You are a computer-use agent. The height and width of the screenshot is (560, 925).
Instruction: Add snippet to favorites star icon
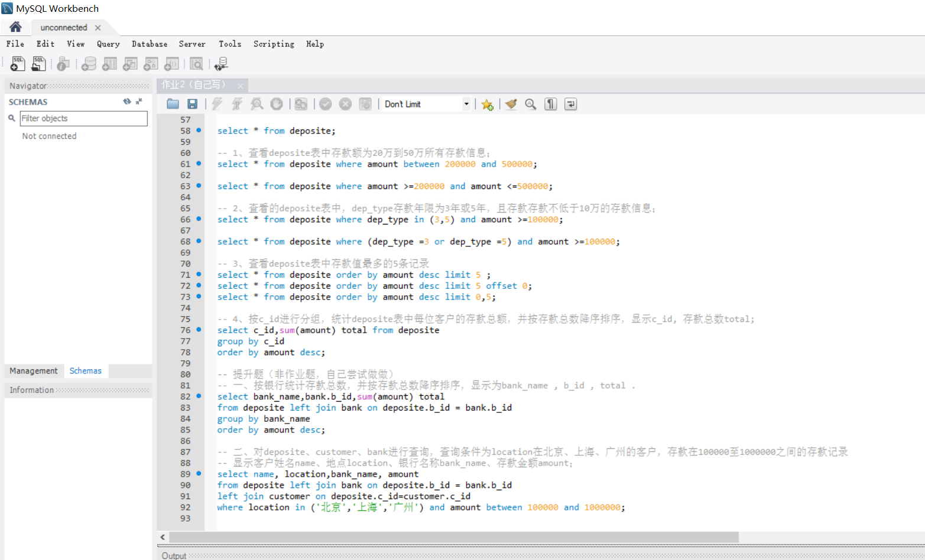(x=487, y=105)
